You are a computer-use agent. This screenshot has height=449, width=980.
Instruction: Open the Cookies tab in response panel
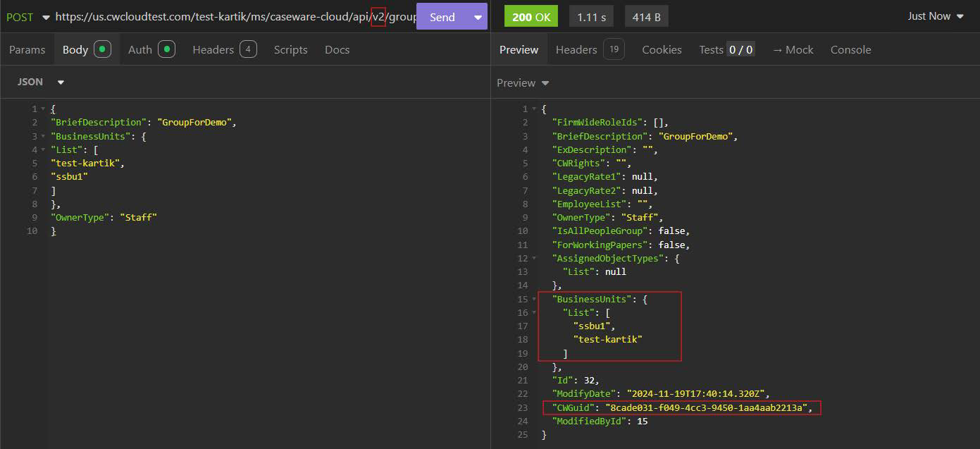[662, 49]
